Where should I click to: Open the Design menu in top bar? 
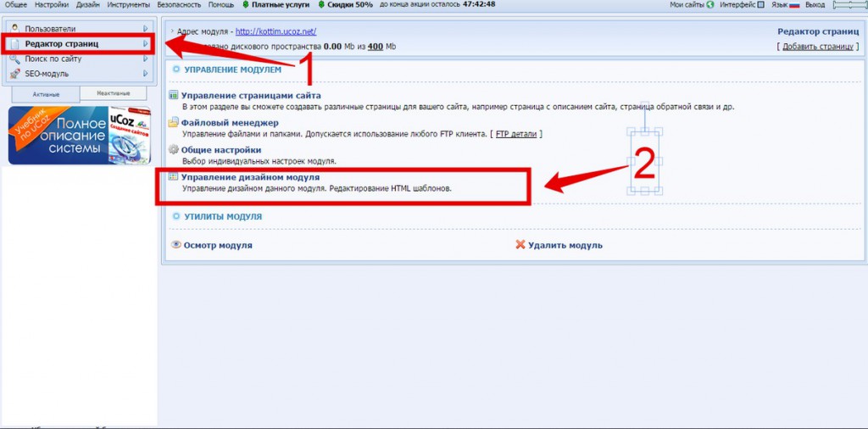[x=88, y=4]
